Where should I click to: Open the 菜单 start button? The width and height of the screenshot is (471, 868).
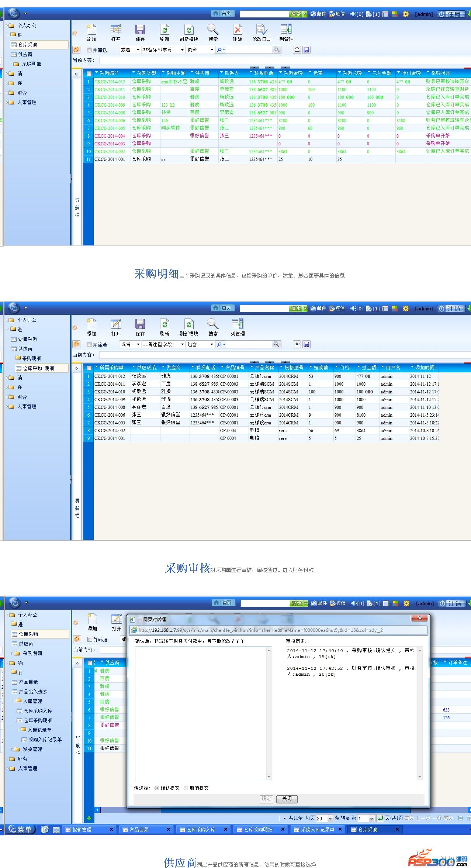21,829
